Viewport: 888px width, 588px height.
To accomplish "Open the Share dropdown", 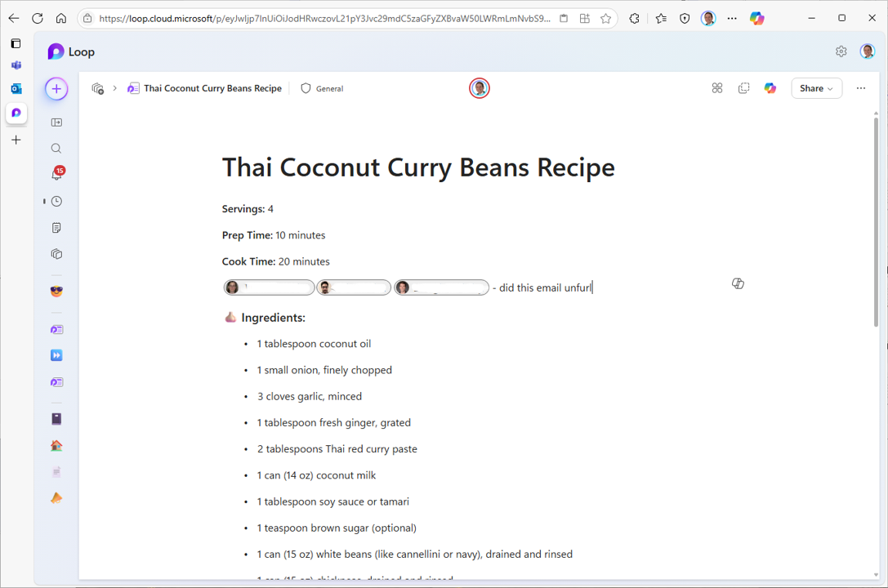I will point(816,88).
